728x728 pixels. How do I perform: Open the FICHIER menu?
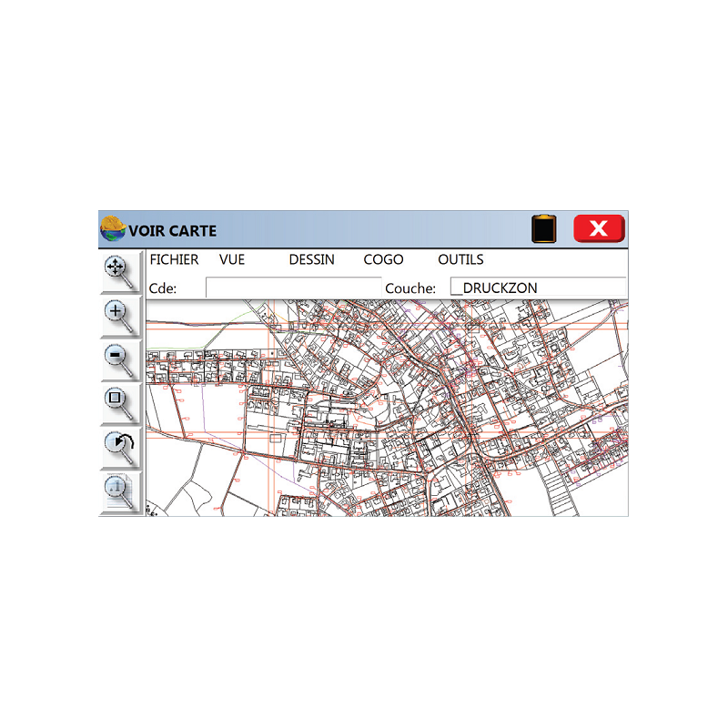174,259
